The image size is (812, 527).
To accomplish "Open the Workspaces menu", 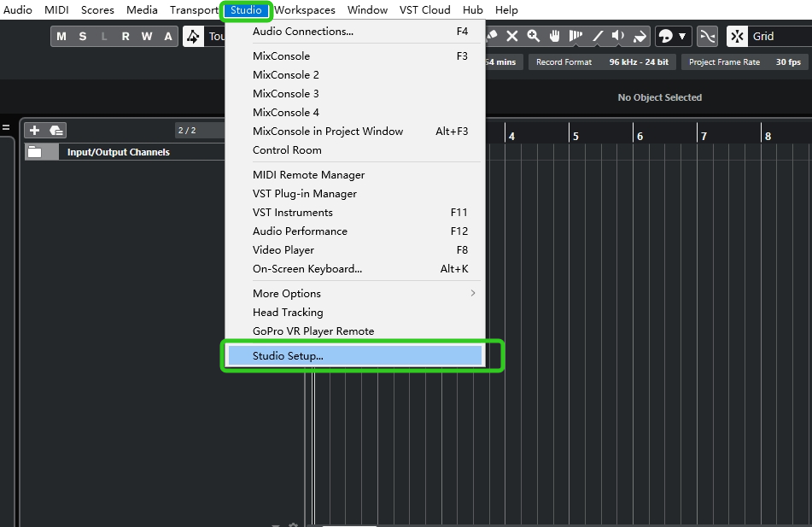I will [305, 10].
